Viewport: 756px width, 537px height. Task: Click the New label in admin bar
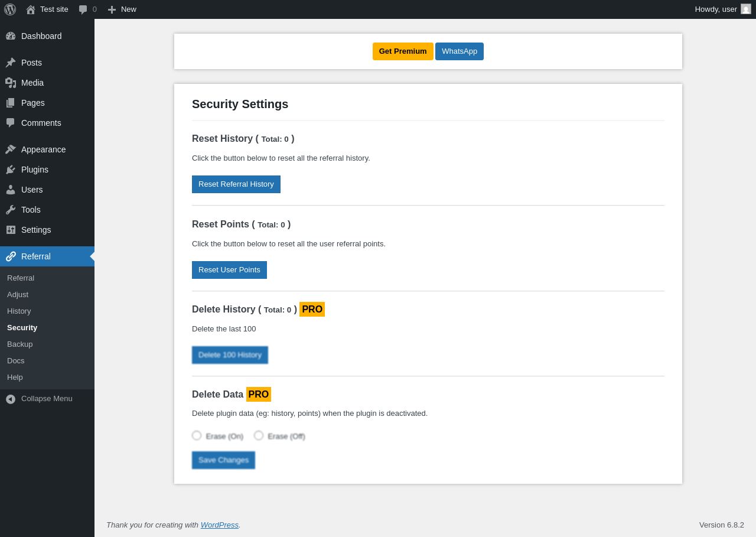[x=129, y=9]
